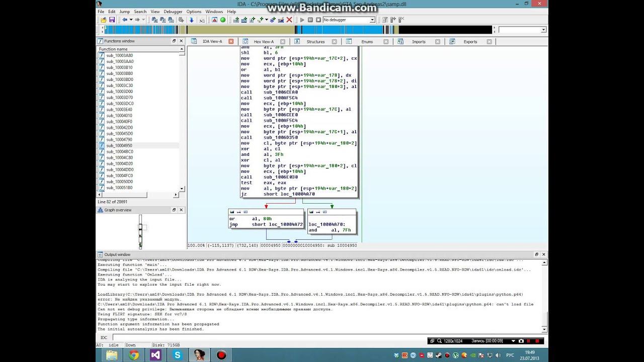Screen dimensions: 644x362
Task: Switch to the Exports tab
Action: (x=470, y=42)
